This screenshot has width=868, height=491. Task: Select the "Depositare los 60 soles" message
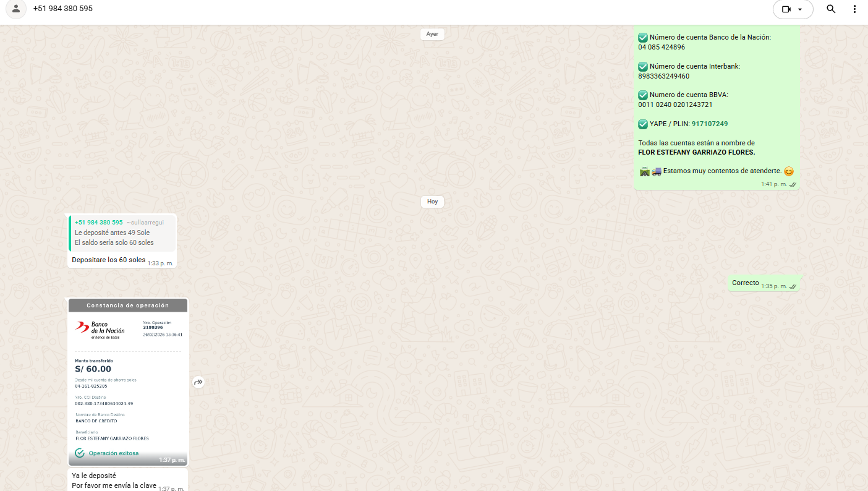(x=109, y=260)
